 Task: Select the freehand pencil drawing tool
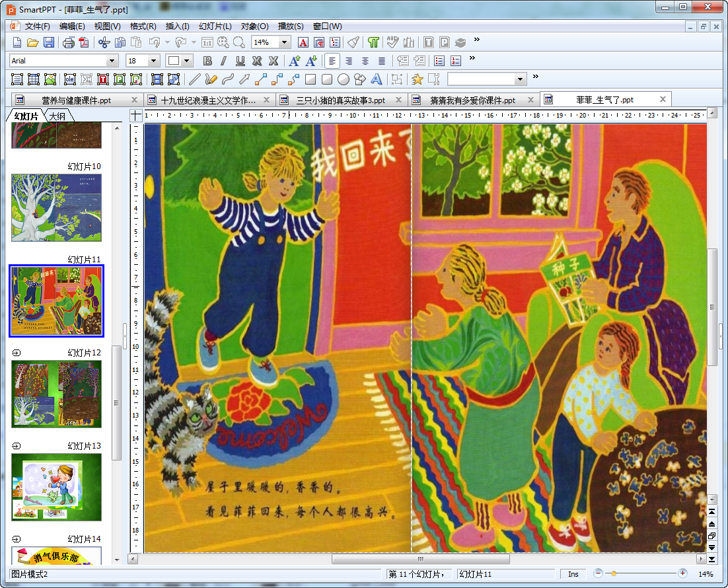[211, 79]
